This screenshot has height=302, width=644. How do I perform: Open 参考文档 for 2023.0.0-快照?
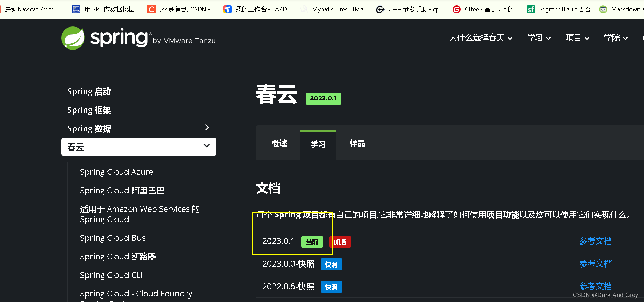596,264
